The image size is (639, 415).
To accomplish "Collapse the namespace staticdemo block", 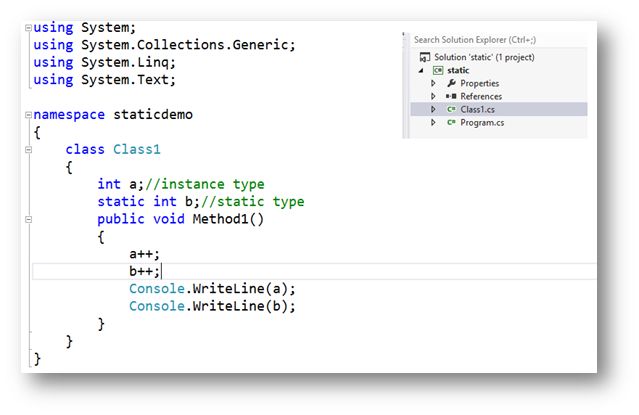I will [x=28, y=115].
